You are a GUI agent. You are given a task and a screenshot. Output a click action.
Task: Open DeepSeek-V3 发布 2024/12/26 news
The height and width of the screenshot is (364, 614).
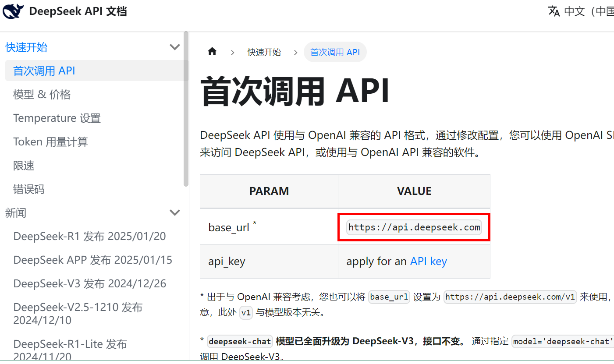tap(90, 284)
